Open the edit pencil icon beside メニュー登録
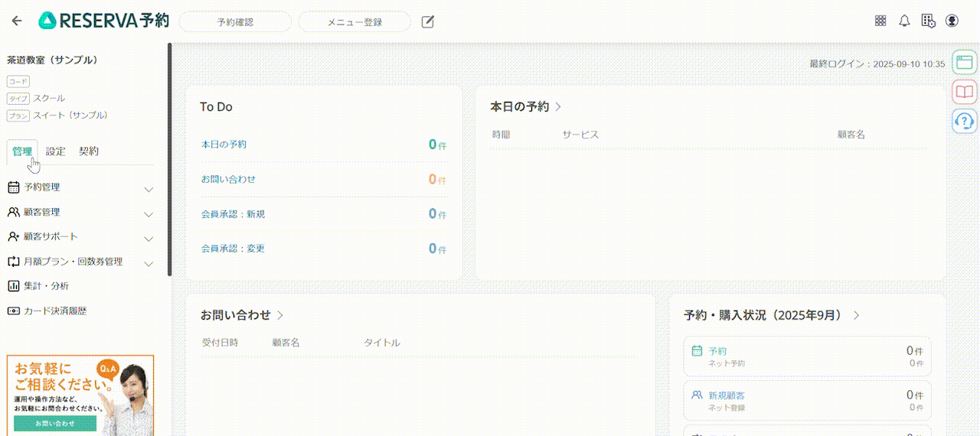 click(x=428, y=21)
